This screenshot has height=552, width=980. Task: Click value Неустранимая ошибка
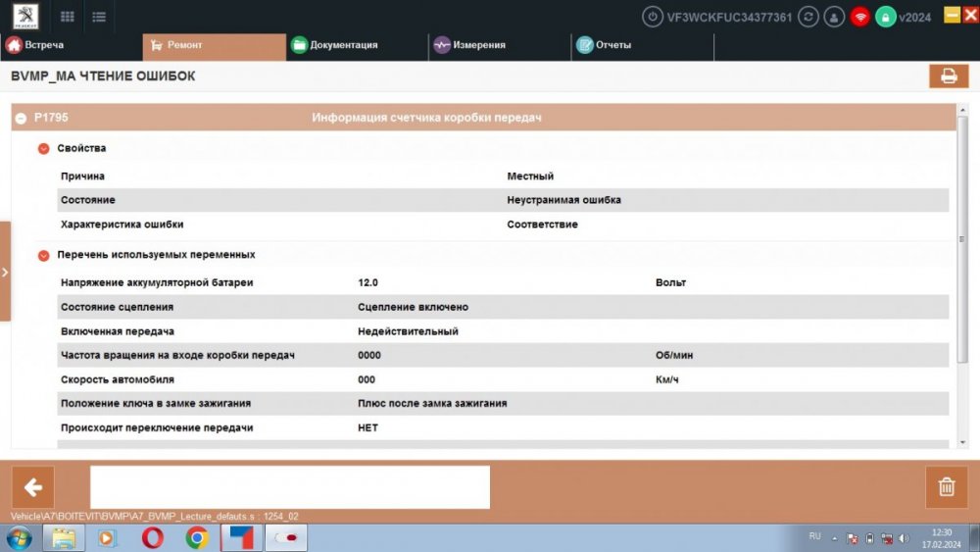563,200
